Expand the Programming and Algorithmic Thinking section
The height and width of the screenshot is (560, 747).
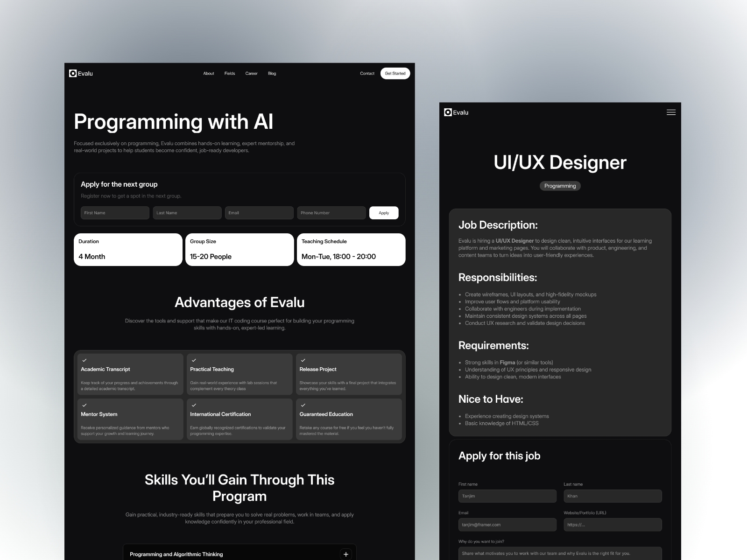(346, 554)
